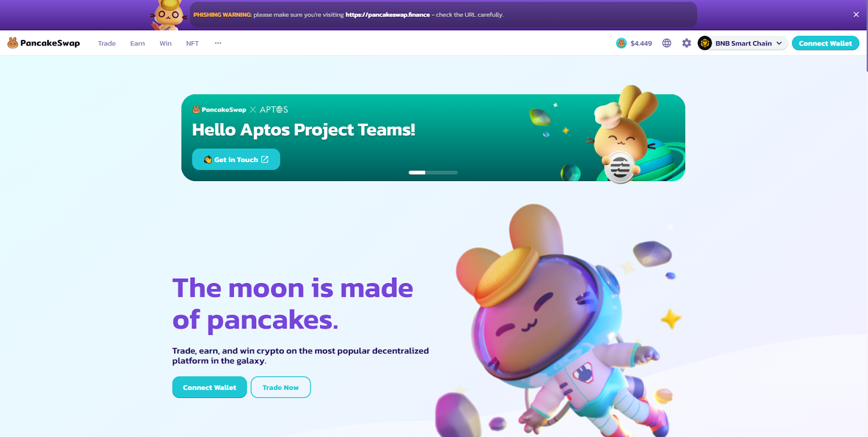This screenshot has width=868, height=437.
Task: Open the language globe icon
Action: click(x=667, y=43)
